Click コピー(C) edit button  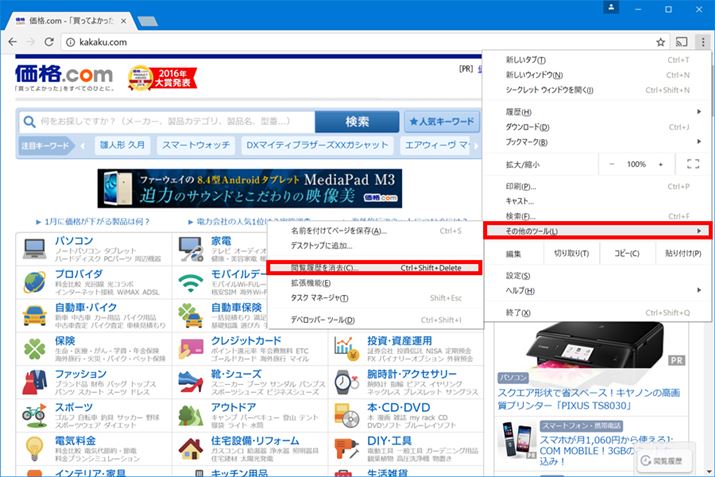coord(627,253)
